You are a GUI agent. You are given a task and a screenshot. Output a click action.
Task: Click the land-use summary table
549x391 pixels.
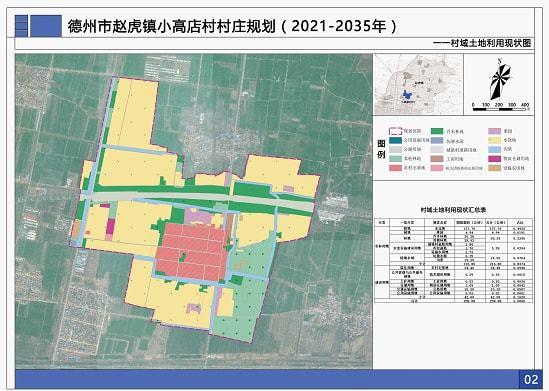454,261
